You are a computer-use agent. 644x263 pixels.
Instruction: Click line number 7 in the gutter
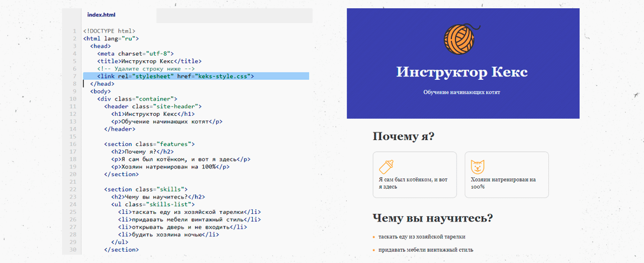coord(74,76)
